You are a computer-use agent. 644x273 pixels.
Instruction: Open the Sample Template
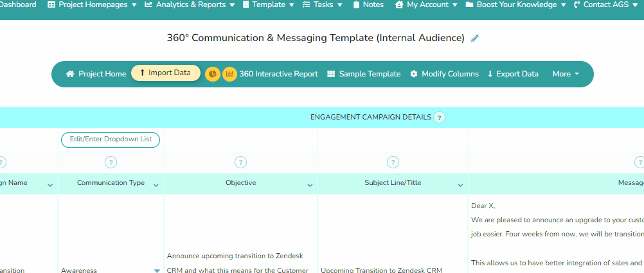364,74
